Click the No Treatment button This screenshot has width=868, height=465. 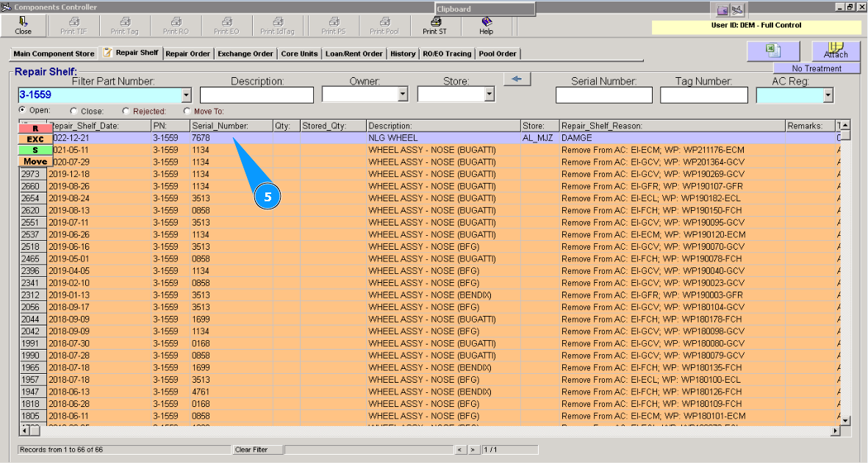[817, 68]
